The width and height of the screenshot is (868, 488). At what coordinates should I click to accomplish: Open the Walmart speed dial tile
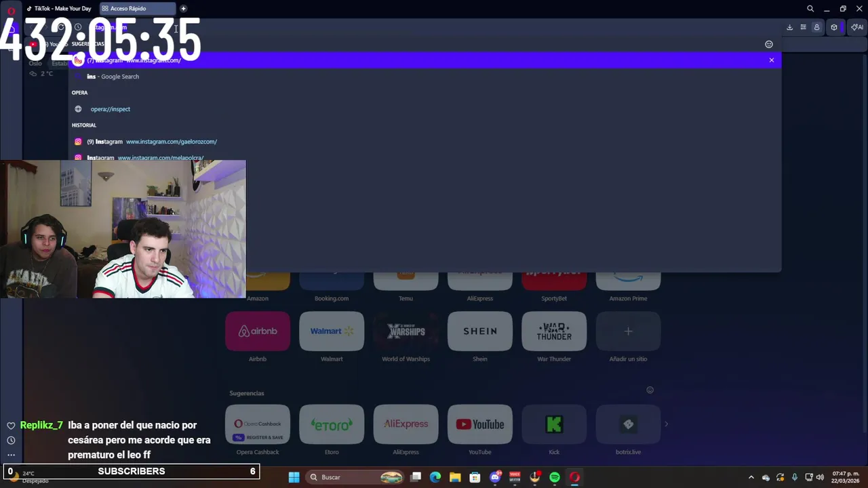(332, 331)
